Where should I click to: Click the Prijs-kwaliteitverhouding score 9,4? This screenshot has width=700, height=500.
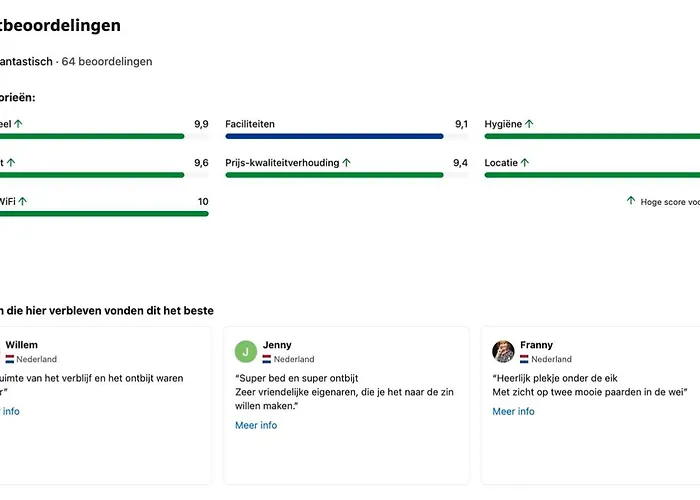tap(460, 162)
